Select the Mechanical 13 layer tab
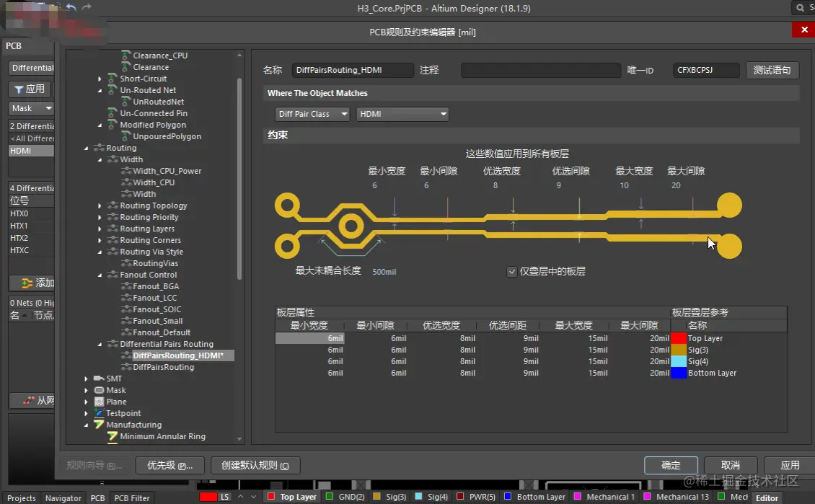Screen dimensions: 815x504 [x=677, y=497]
